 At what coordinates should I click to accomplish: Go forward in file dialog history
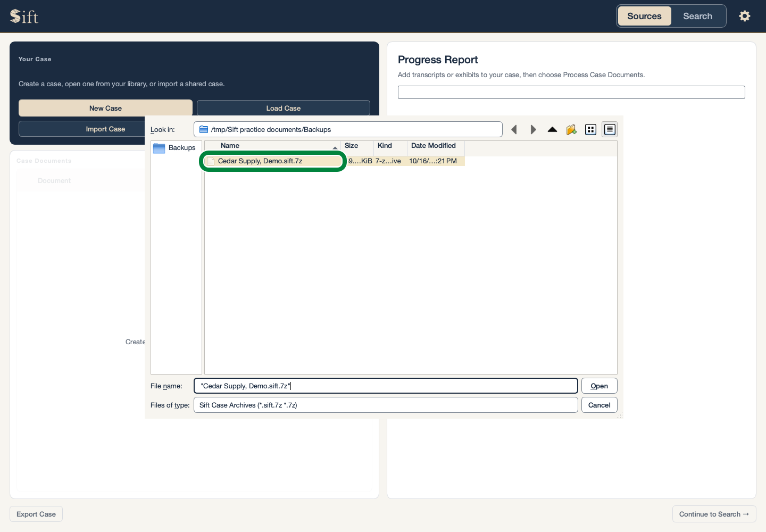pos(533,129)
